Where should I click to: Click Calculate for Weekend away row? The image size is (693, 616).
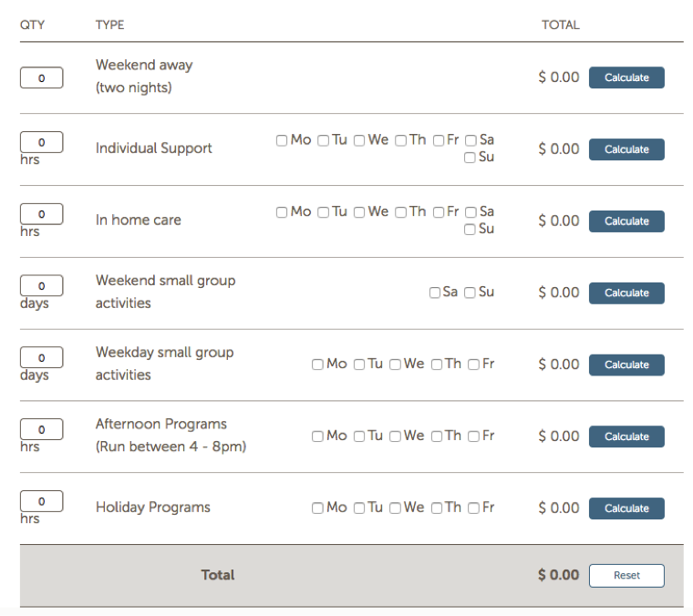(626, 77)
